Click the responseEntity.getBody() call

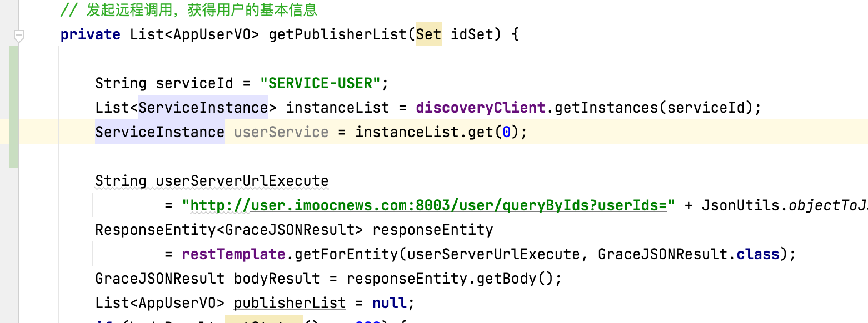[x=450, y=279]
